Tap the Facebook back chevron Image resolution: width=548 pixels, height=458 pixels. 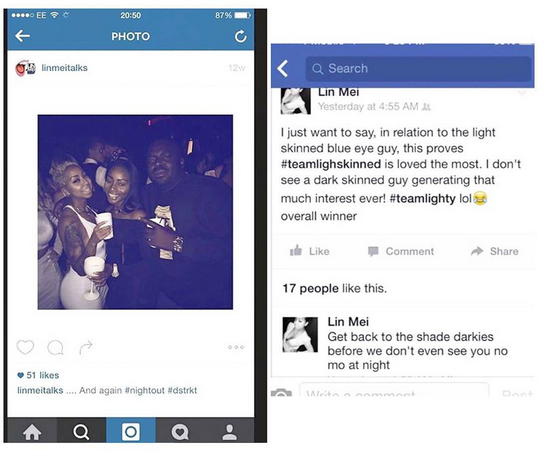(x=283, y=69)
